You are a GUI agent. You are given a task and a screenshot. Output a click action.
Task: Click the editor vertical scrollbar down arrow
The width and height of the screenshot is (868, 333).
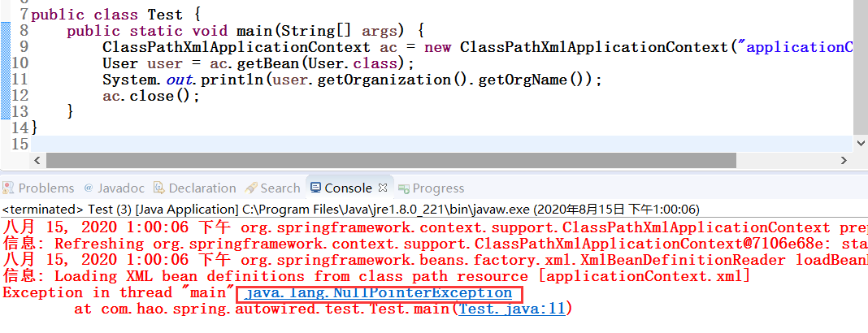coord(861,143)
